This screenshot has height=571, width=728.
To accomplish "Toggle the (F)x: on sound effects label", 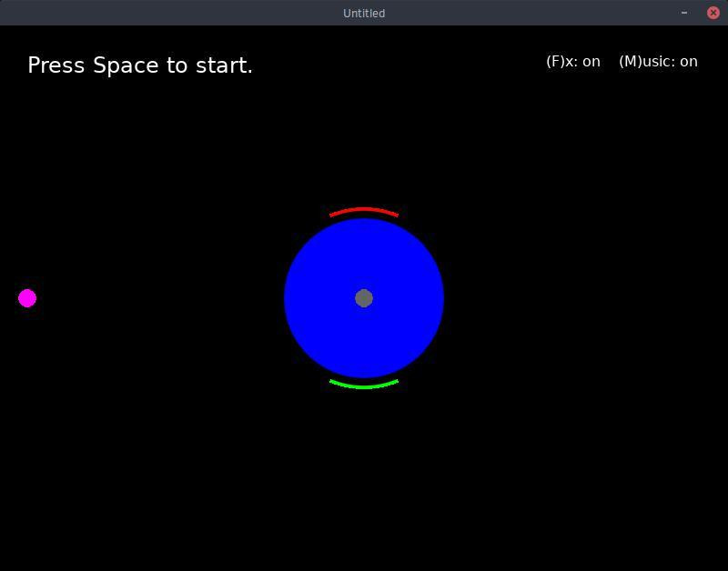I will (x=573, y=62).
